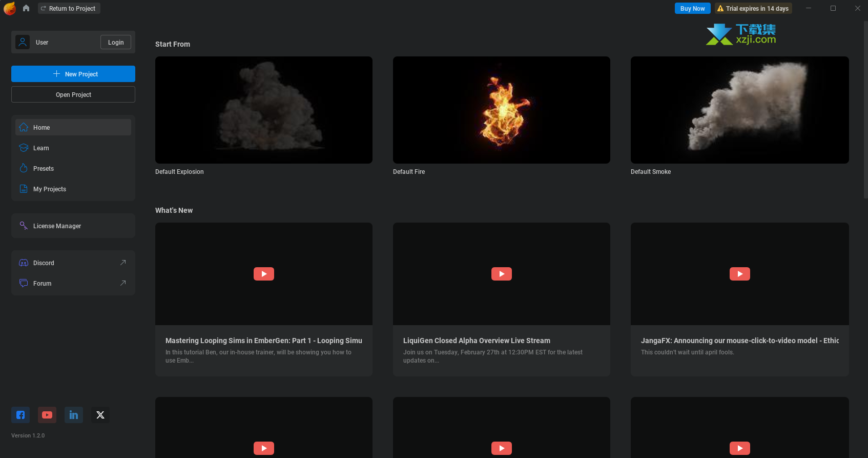The width and height of the screenshot is (868, 458).
Task: Click the Discord external link arrow
Action: pyautogui.click(x=123, y=263)
